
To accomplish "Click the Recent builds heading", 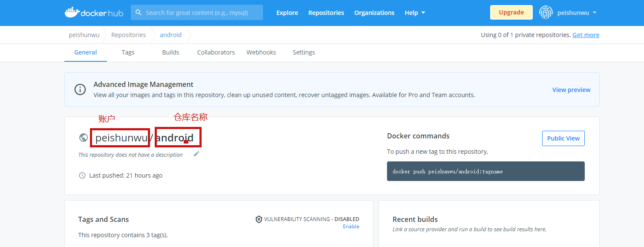I will click(x=415, y=219).
